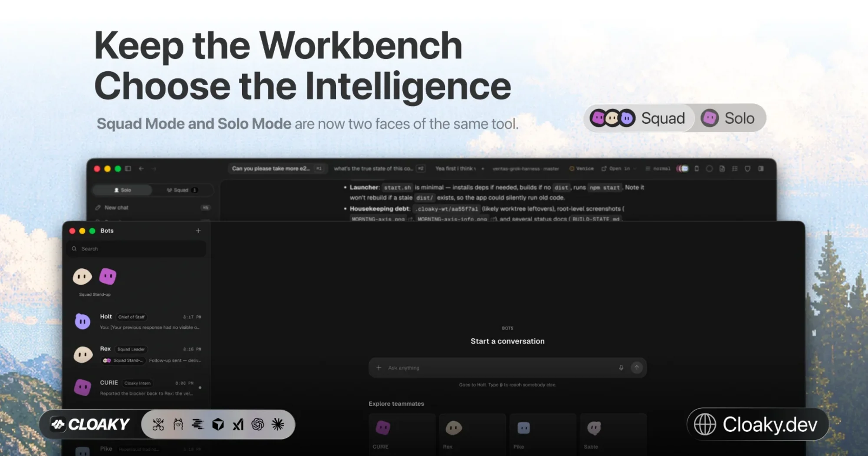Click the .cloaky-wt/aa55f7a1 path
The height and width of the screenshot is (456, 868).
447,209
